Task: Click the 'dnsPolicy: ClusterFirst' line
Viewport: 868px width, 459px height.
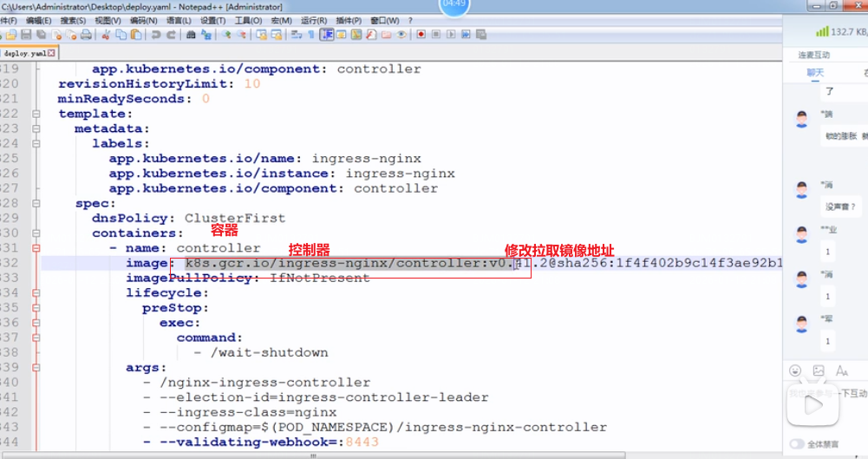Action: pyautogui.click(x=189, y=218)
